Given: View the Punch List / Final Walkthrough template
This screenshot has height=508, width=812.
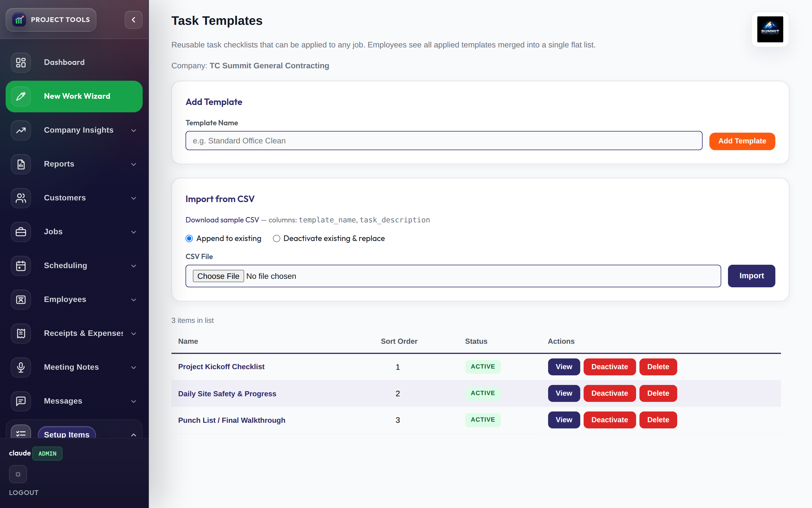Looking at the screenshot, I should (564, 420).
